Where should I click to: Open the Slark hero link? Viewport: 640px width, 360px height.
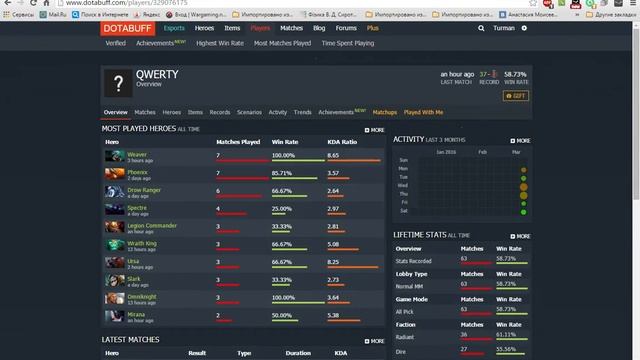[x=133, y=279]
